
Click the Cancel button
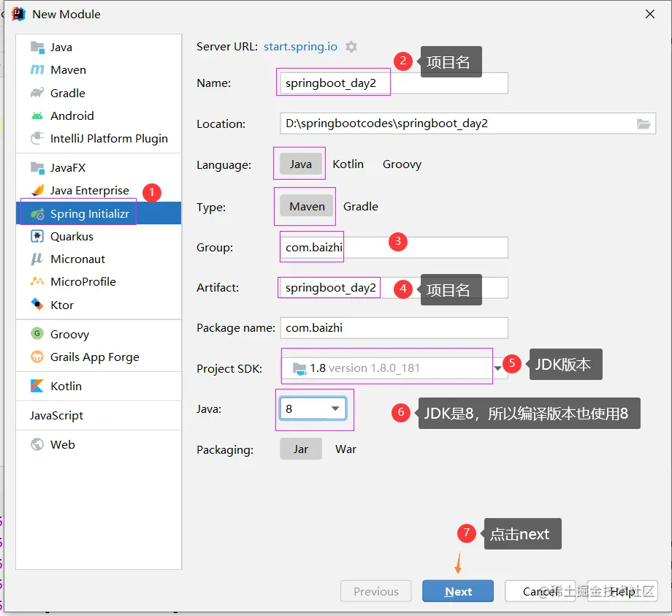click(x=540, y=591)
